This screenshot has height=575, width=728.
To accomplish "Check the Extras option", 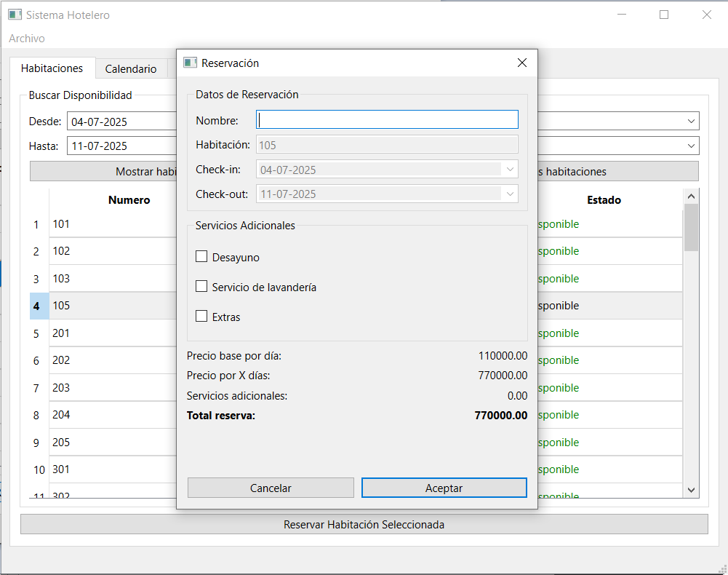I will coord(201,316).
